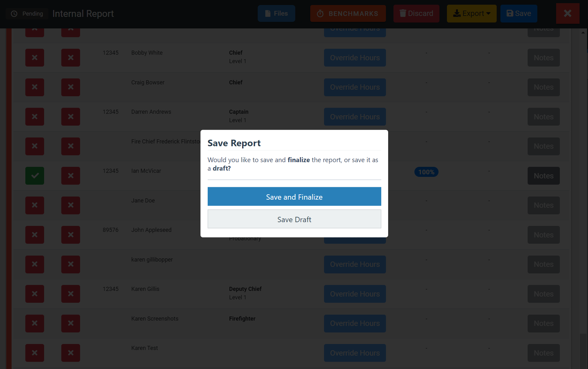Viewport: 588px width, 369px height.
Task: Toggle first red X for Bobby White
Action: pos(35,58)
